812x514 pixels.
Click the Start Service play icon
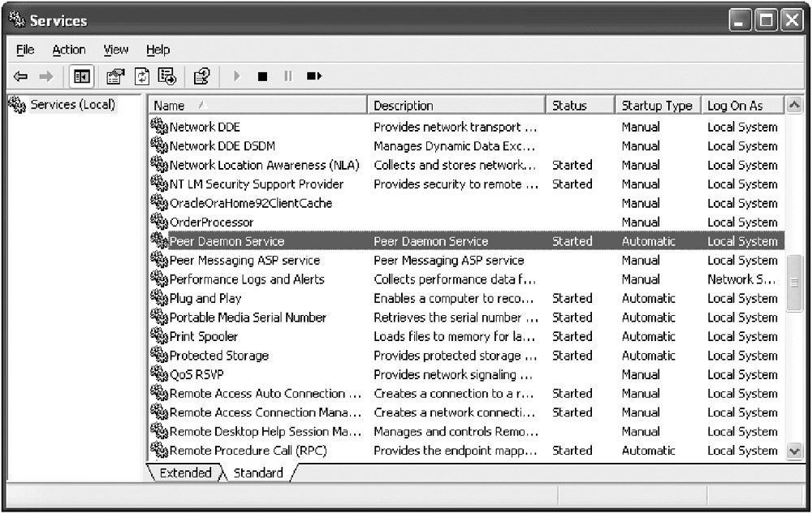[237, 76]
